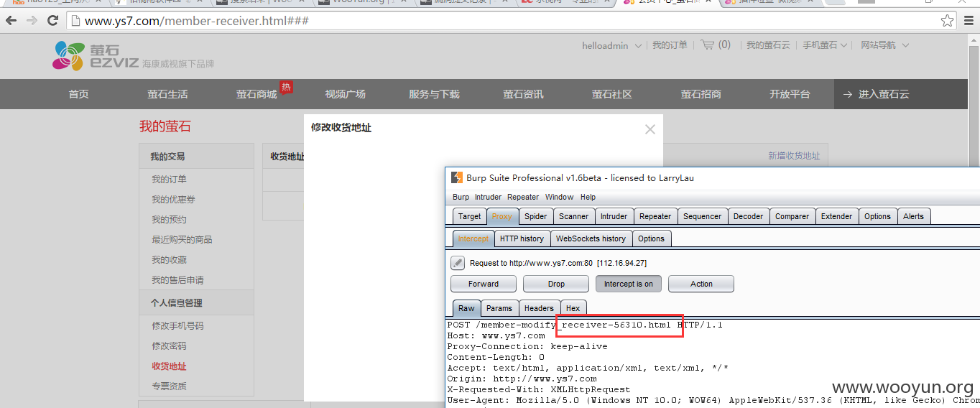Open 我的订单 in top bar
980x408 pixels.
tap(670, 45)
